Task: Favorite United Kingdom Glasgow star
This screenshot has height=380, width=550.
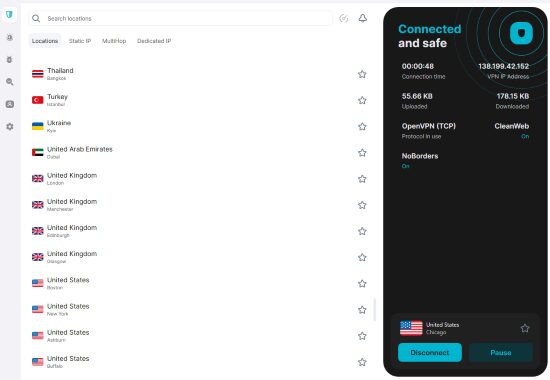Action: point(362,257)
